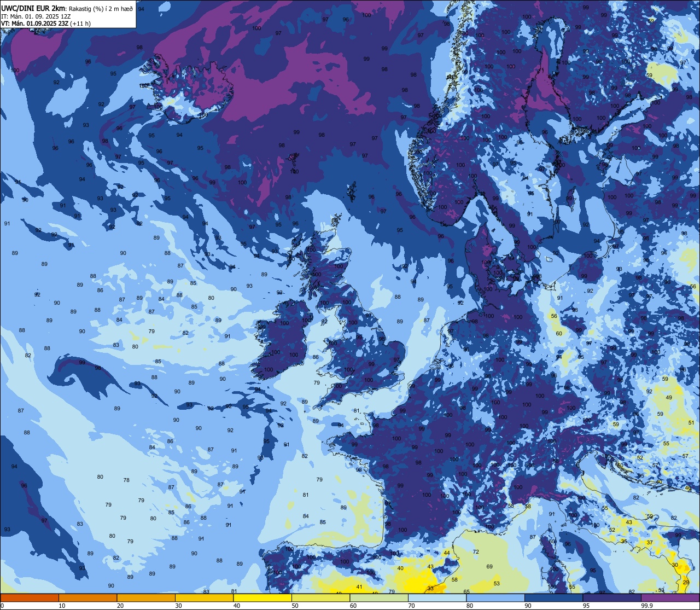The image size is (700, 610).
Task: Click the humidity value "49" on the map
Action: [669, 397]
